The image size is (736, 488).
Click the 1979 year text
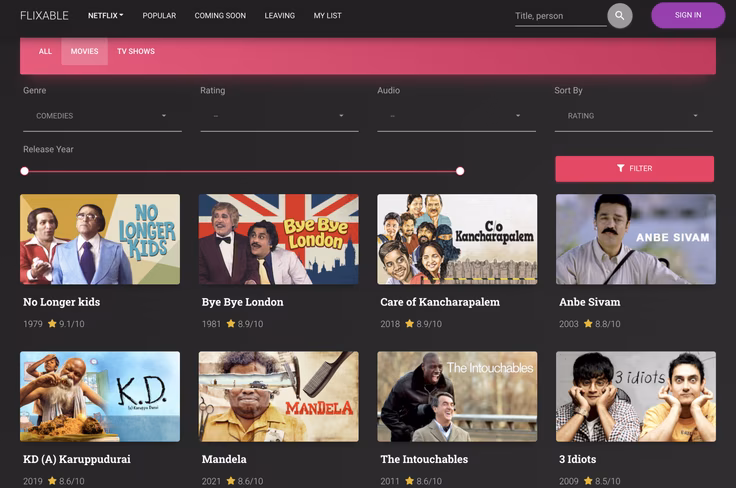[33, 324]
